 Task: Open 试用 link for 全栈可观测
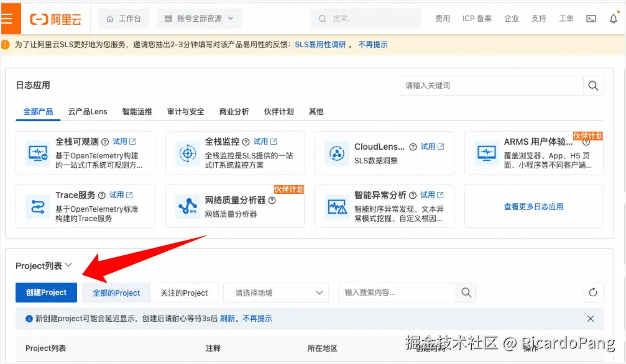(x=124, y=142)
